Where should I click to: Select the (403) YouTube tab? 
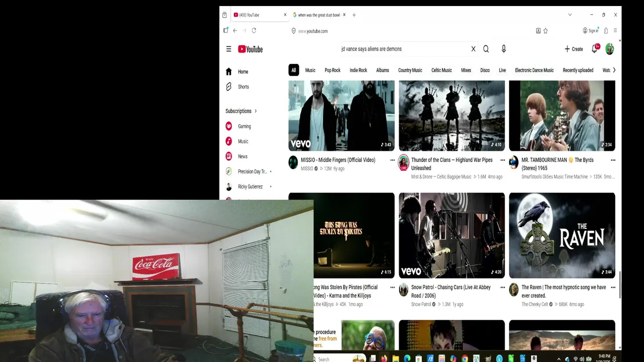click(260, 15)
